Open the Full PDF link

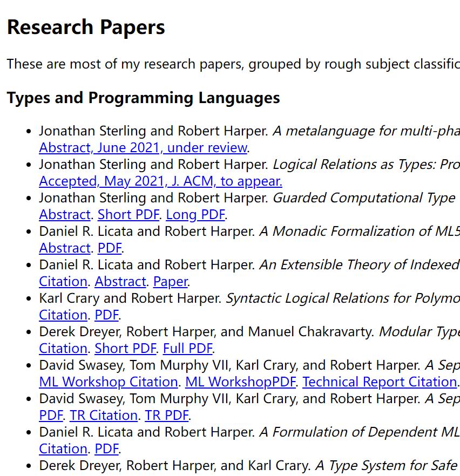pos(188,349)
